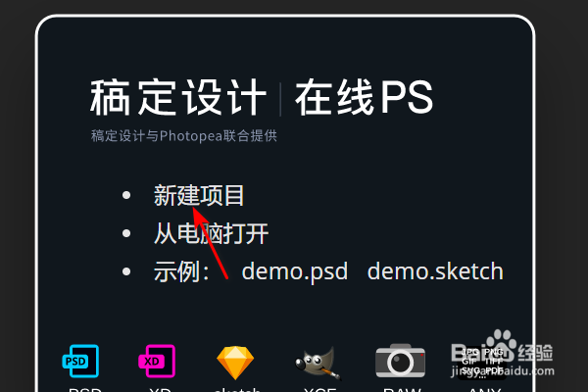The width and height of the screenshot is (588, 392).
Task: Click the RAW text label below camera
Action: pos(403,389)
